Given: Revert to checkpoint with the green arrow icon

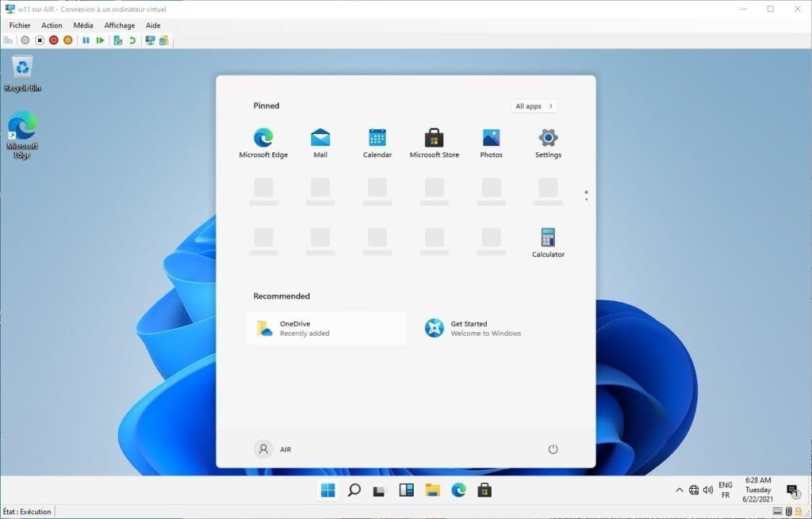Looking at the screenshot, I should [132, 40].
